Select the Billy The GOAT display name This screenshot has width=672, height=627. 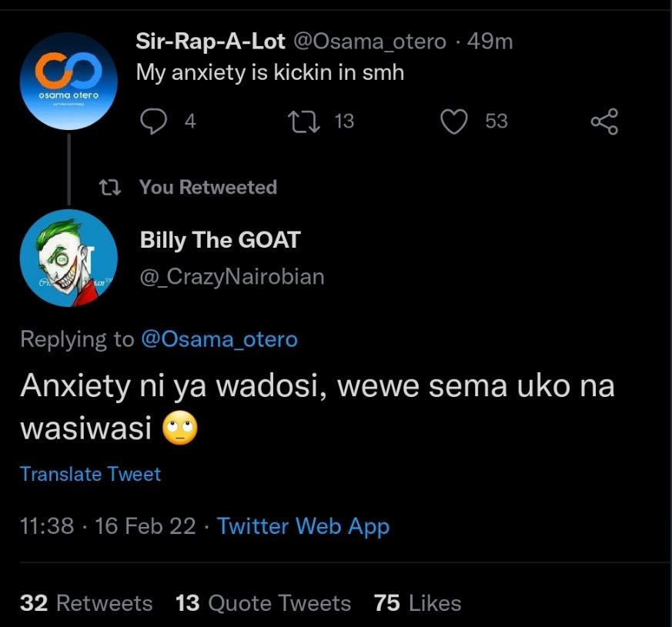[220, 240]
